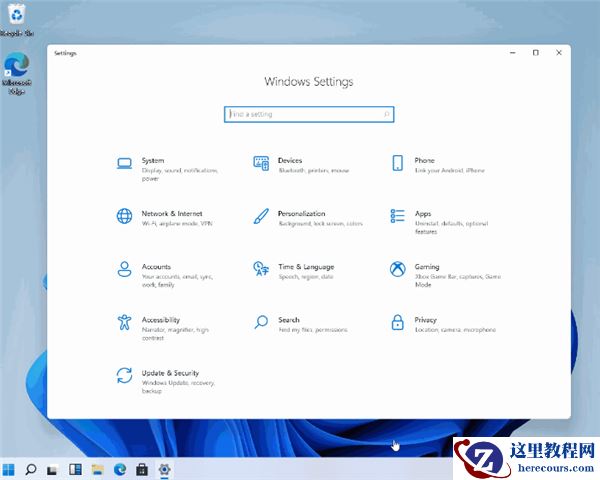Go to the Apps heading link
The width and height of the screenshot is (600, 480).
423,214
